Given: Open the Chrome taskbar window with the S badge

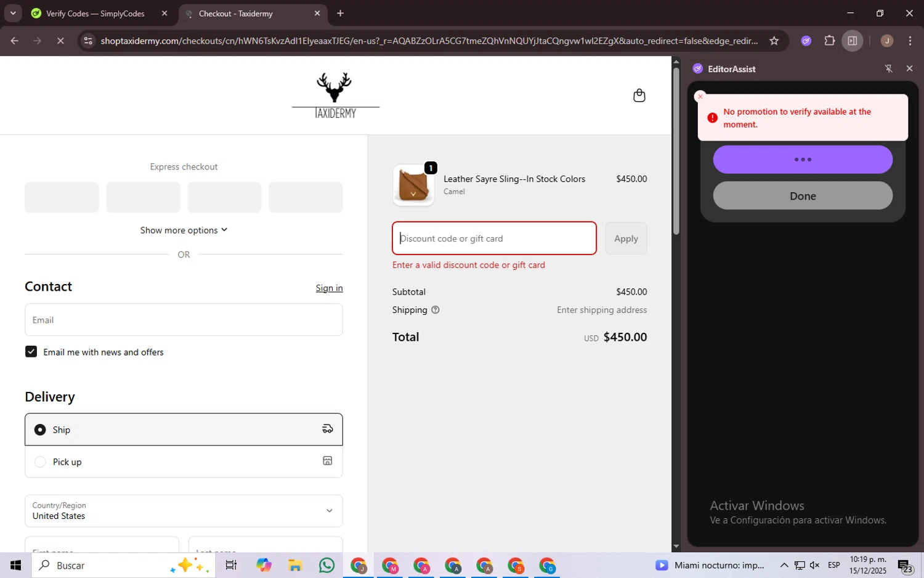Looking at the screenshot, I should [515, 565].
